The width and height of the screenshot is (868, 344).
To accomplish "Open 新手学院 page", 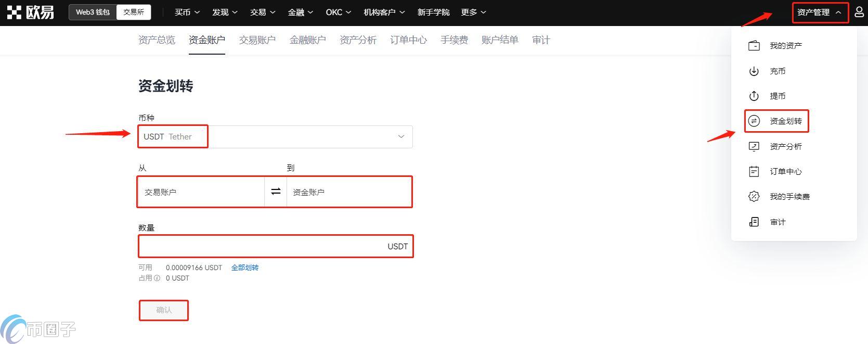I will (433, 12).
